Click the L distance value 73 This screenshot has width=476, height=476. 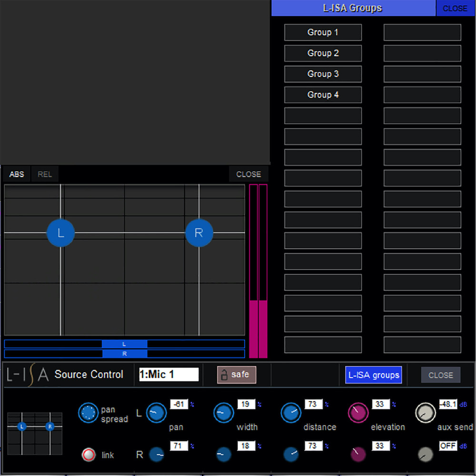[313, 404]
